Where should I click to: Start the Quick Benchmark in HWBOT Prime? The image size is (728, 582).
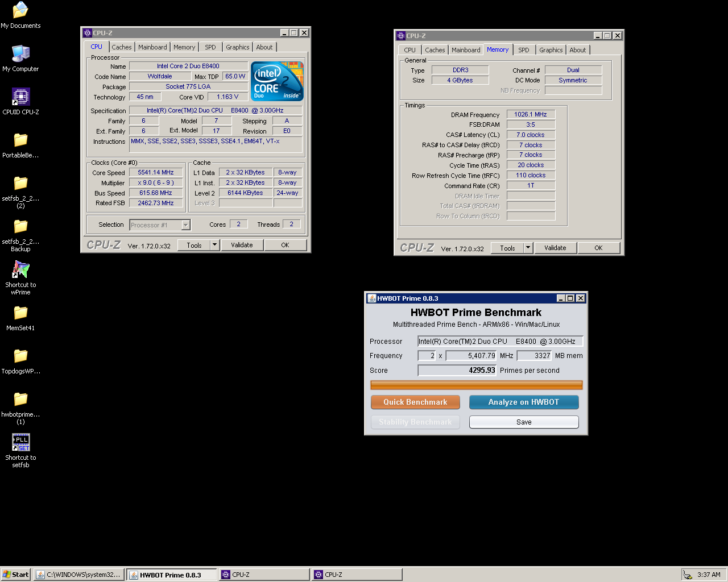(x=415, y=402)
